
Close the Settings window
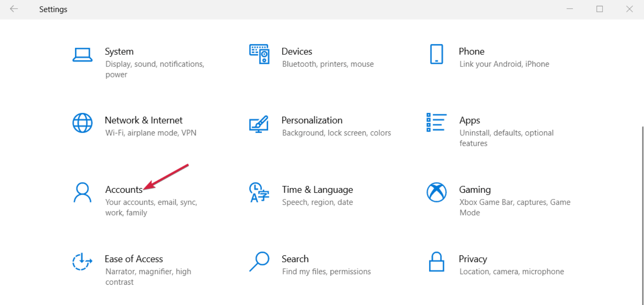tap(629, 9)
